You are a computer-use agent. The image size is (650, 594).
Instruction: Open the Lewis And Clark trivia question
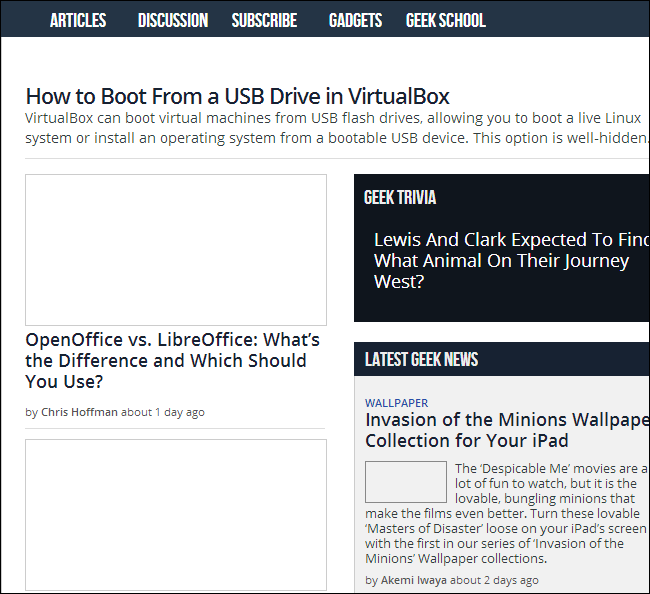point(511,261)
